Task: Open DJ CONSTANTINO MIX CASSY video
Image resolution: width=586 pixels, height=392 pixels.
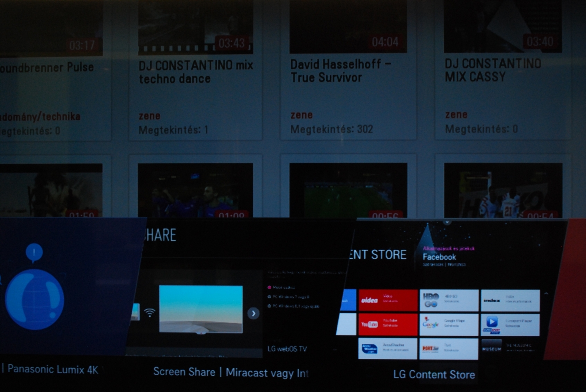Action: click(493, 70)
